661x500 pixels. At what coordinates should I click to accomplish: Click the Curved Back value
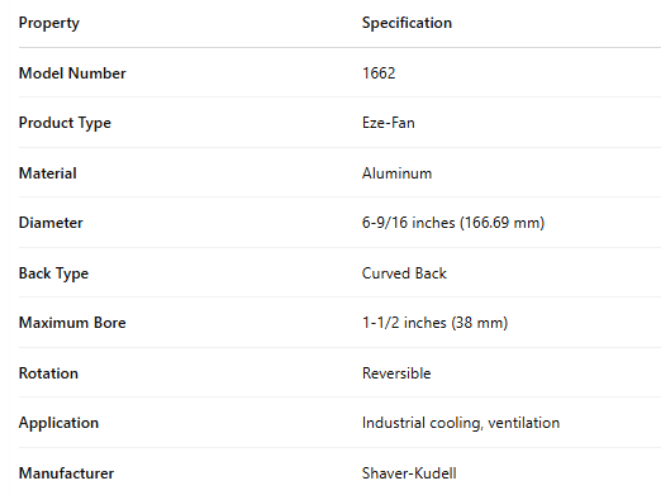pos(404,273)
